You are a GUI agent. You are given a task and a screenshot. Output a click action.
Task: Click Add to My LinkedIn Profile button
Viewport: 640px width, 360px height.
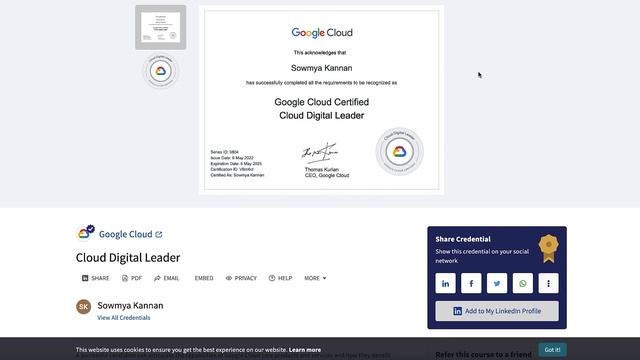click(497, 311)
